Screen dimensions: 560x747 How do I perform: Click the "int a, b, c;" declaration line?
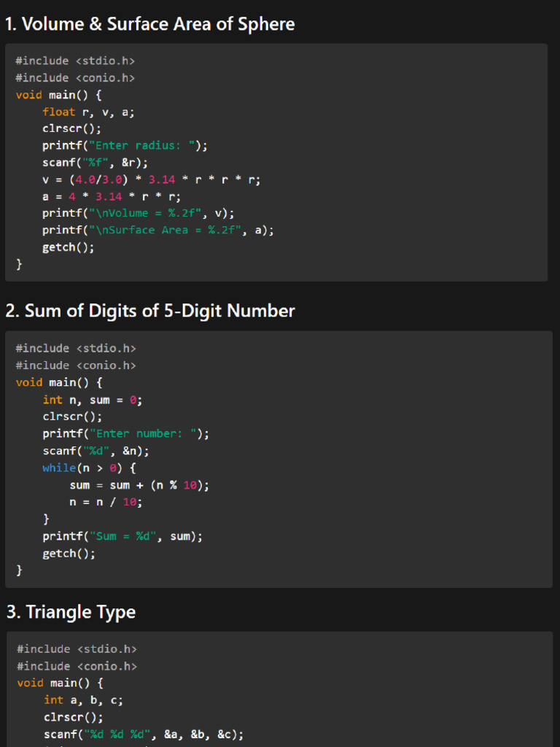(83, 700)
